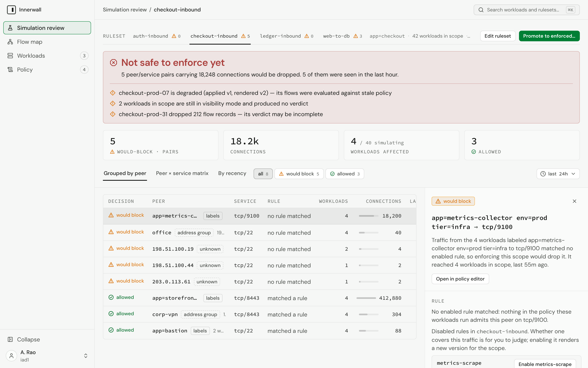588x368 pixels.
Task: Click labels tag on app=metrics-c… row
Action: [213, 216]
